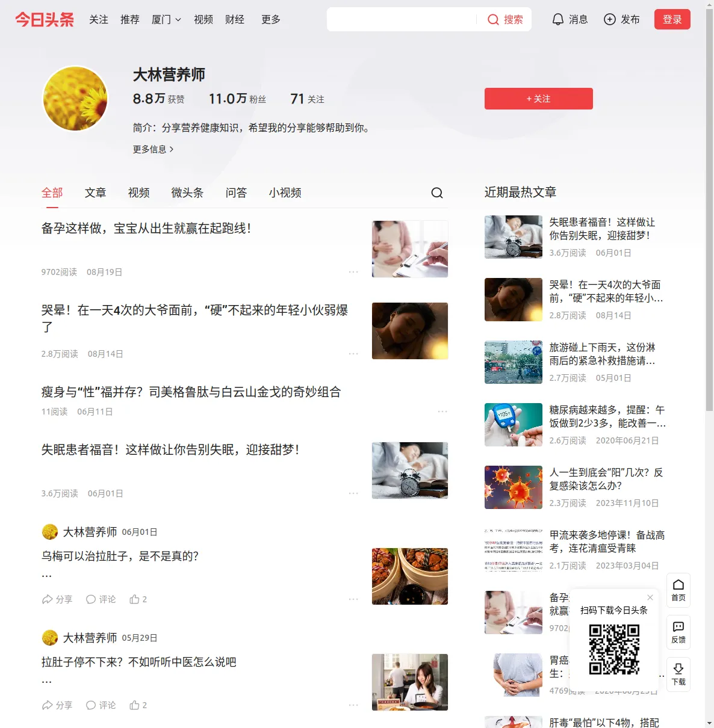Image resolution: width=714 pixels, height=728 pixels.
Task: Open hot article 旅游碰上下雨天
Action: coord(602,354)
